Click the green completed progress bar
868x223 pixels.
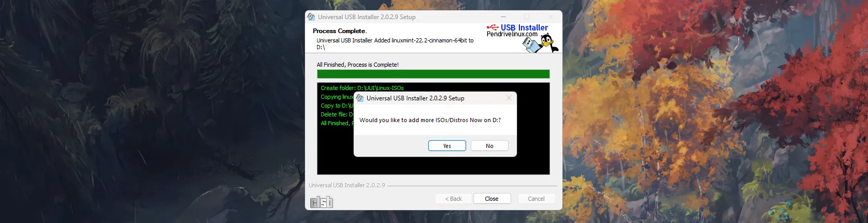[x=433, y=74]
